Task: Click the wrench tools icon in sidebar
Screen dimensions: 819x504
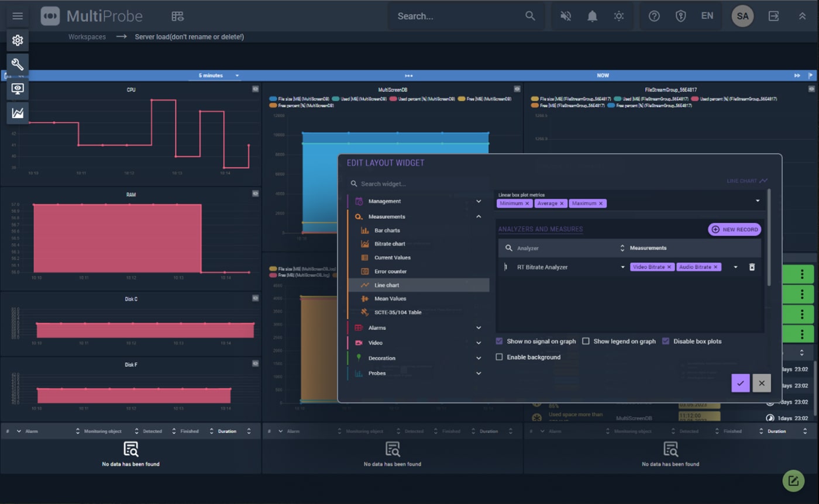Action: point(18,64)
